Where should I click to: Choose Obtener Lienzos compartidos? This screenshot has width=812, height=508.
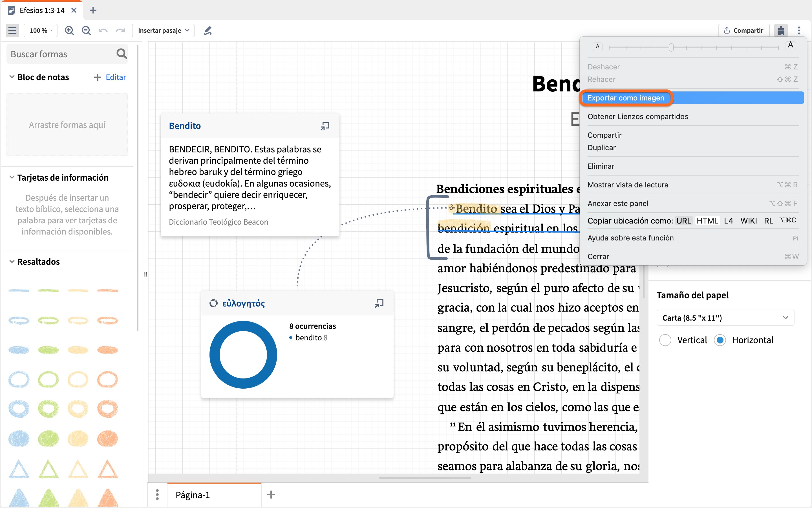coord(693,117)
